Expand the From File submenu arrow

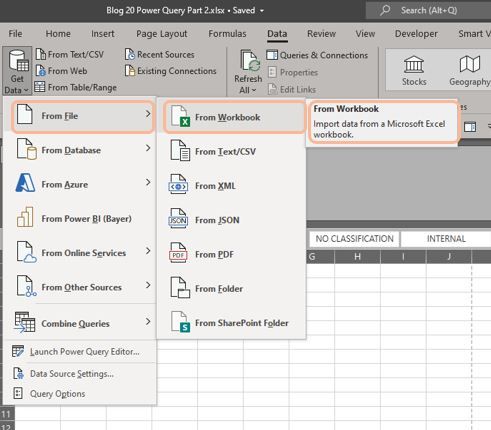[x=148, y=114]
